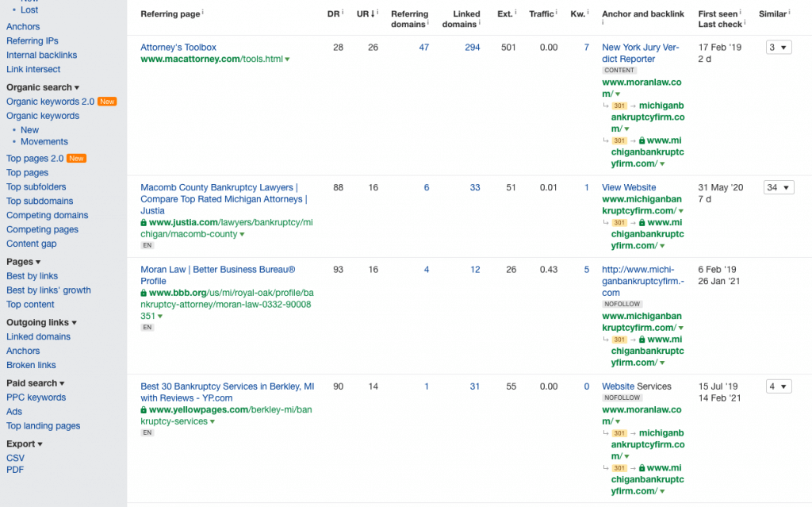
Task: Open Link intersect tool
Action: (x=33, y=69)
